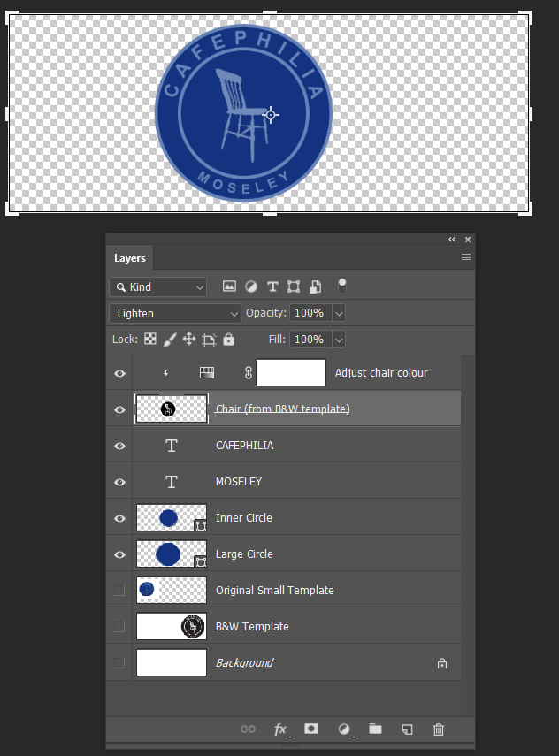559x756 pixels.
Task: Lock artboard nesting icon
Action: 209,340
